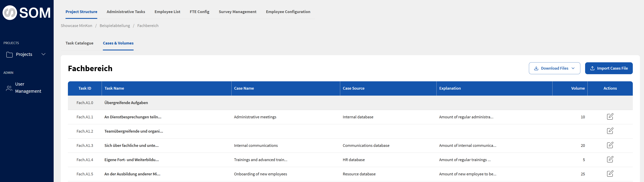Edit Onboarding of new employees row
644x182 pixels.
click(610, 174)
